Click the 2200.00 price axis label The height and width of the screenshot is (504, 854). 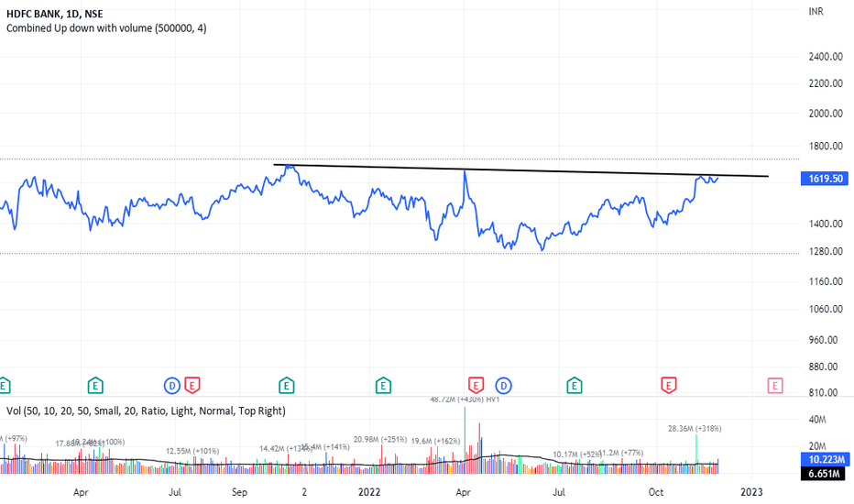[826, 83]
